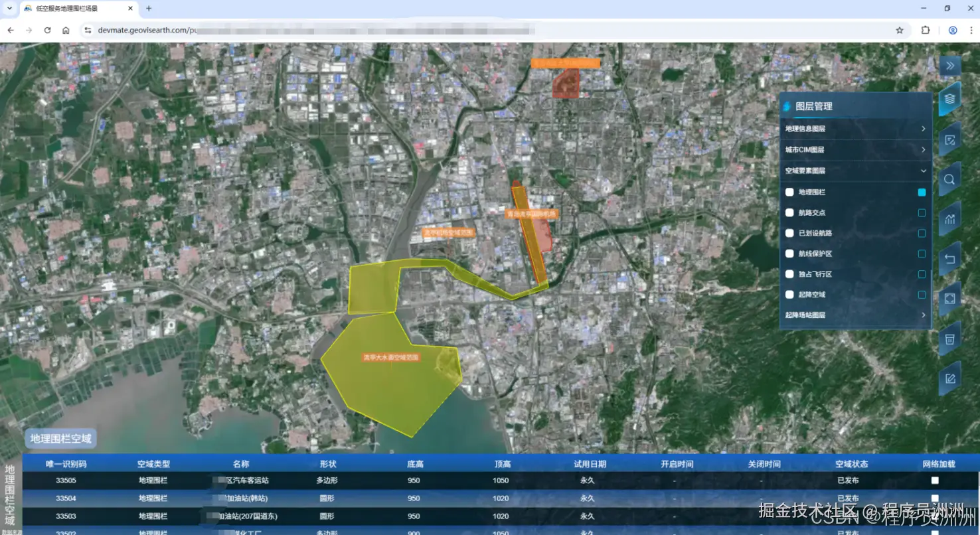This screenshot has height=535, width=980.
Task: Click the 地理围栏空域 panel label
Action: point(60,439)
